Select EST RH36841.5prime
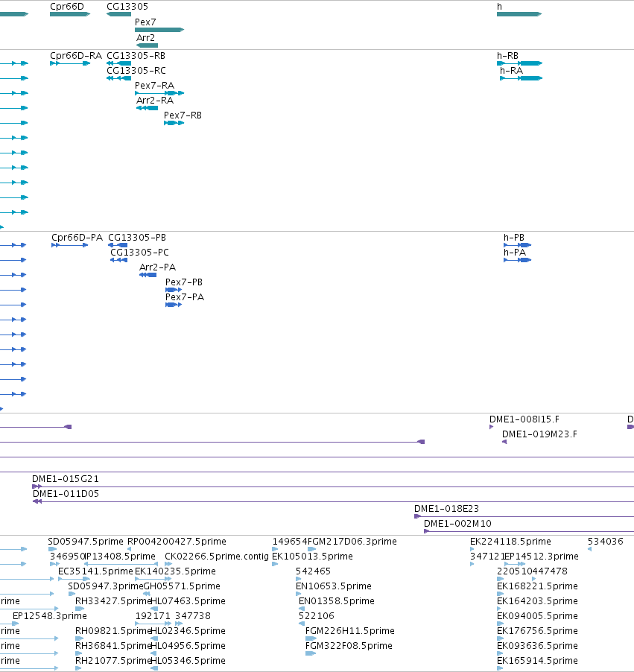Viewport: 634px width, 672px height. 78,653
